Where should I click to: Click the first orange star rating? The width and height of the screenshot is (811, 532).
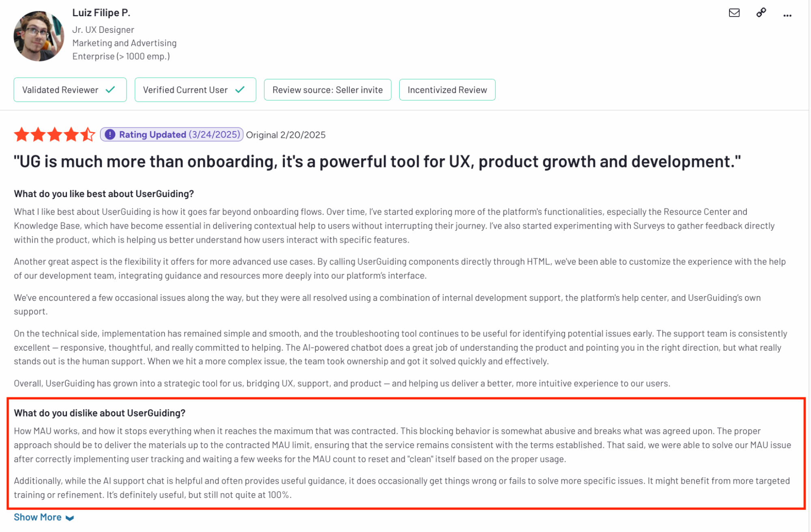[22, 134]
